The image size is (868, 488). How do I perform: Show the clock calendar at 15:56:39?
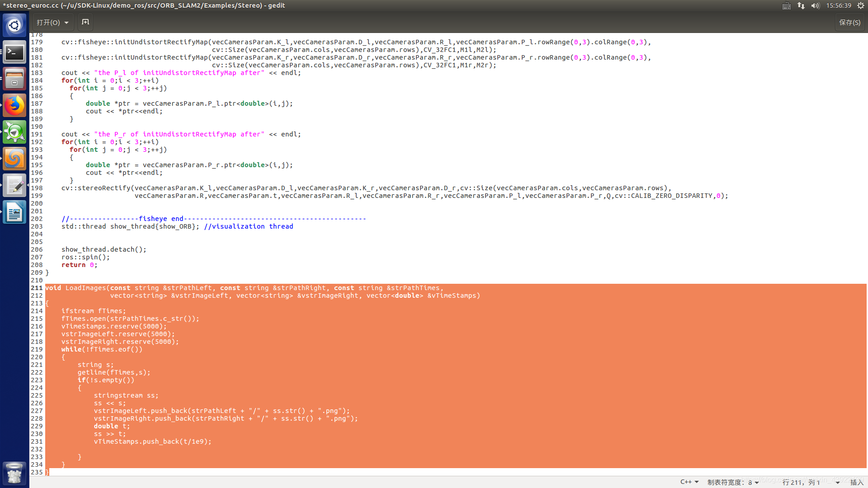(x=839, y=5)
